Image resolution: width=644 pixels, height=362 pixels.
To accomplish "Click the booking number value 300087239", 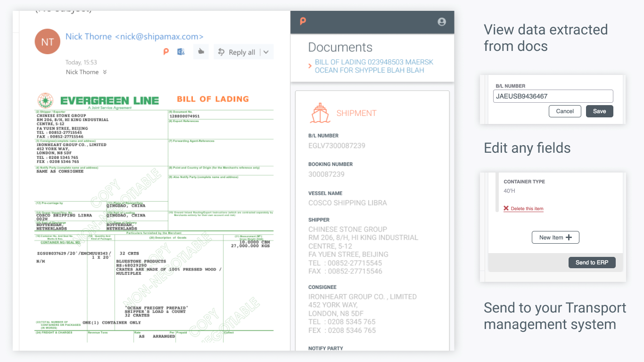I will pyautogui.click(x=326, y=174).
